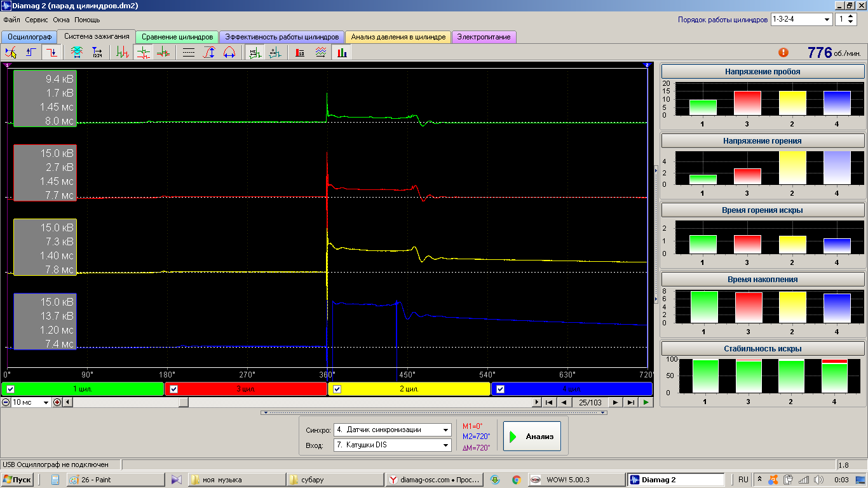Open the субару folder from taskbar
Viewport: 868px width, 488px height.
click(x=337, y=480)
